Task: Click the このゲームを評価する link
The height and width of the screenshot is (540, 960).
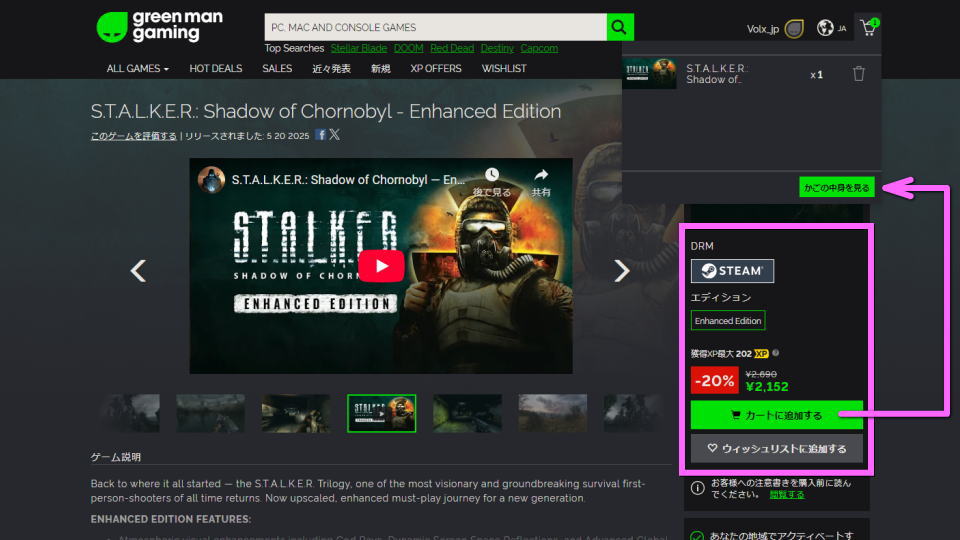Action: 133,136
